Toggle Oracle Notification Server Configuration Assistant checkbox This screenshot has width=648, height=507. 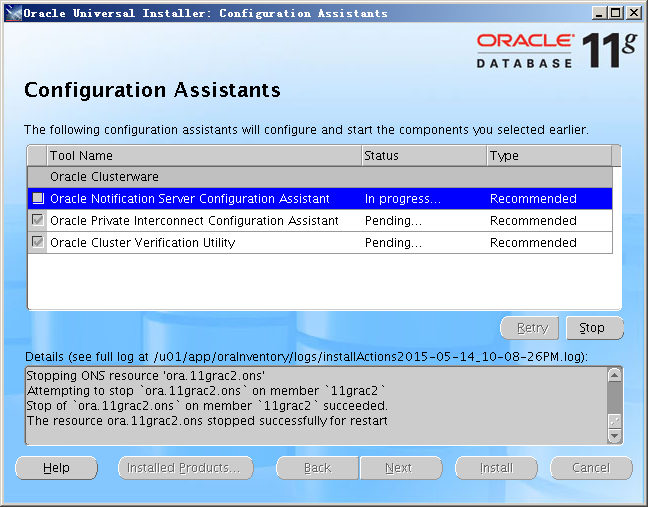[38, 199]
